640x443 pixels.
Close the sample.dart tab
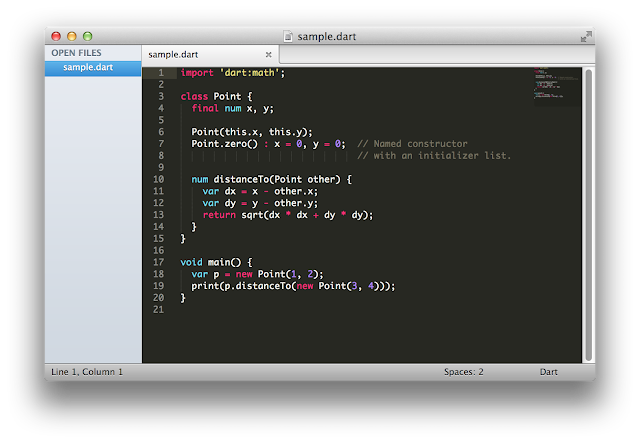pos(268,54)
